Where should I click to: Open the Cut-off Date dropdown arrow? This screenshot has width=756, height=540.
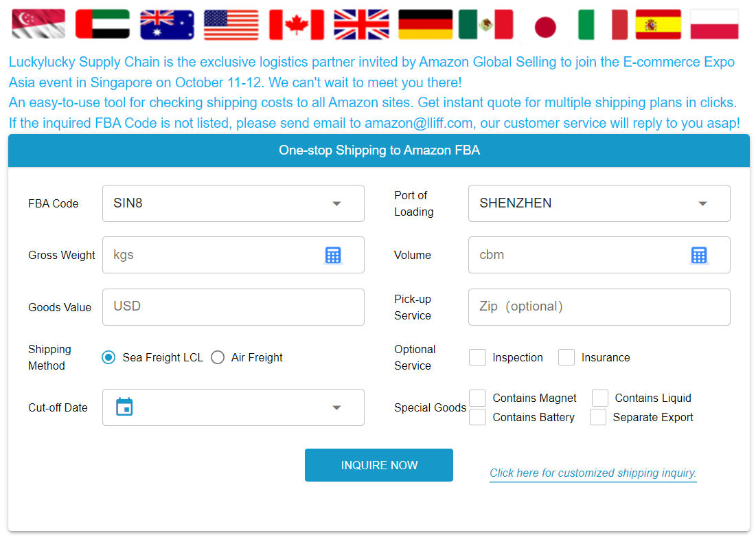(x=336, y=408)
